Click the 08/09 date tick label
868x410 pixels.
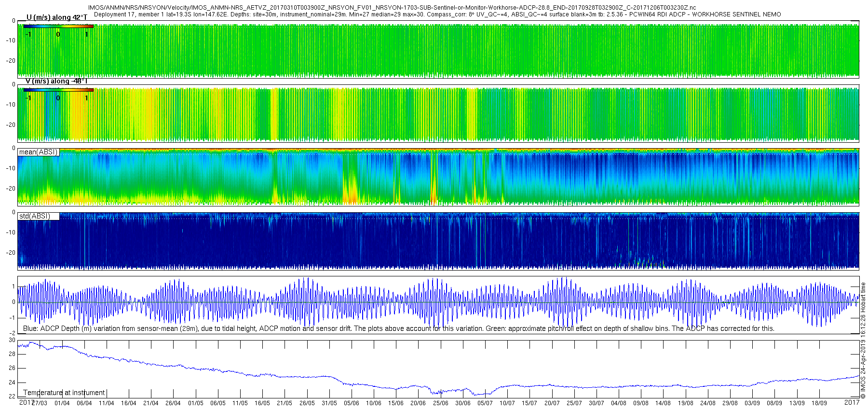tap(774, 403)
